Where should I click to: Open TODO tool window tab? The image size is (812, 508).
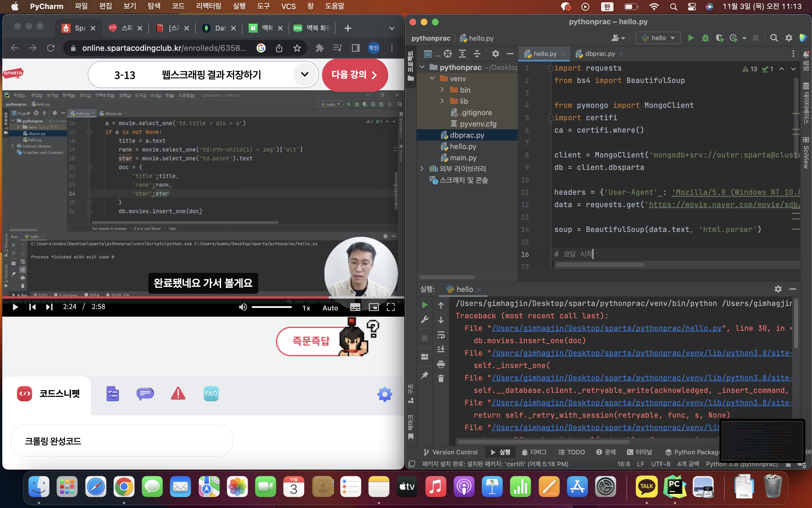tap(572, 452)
